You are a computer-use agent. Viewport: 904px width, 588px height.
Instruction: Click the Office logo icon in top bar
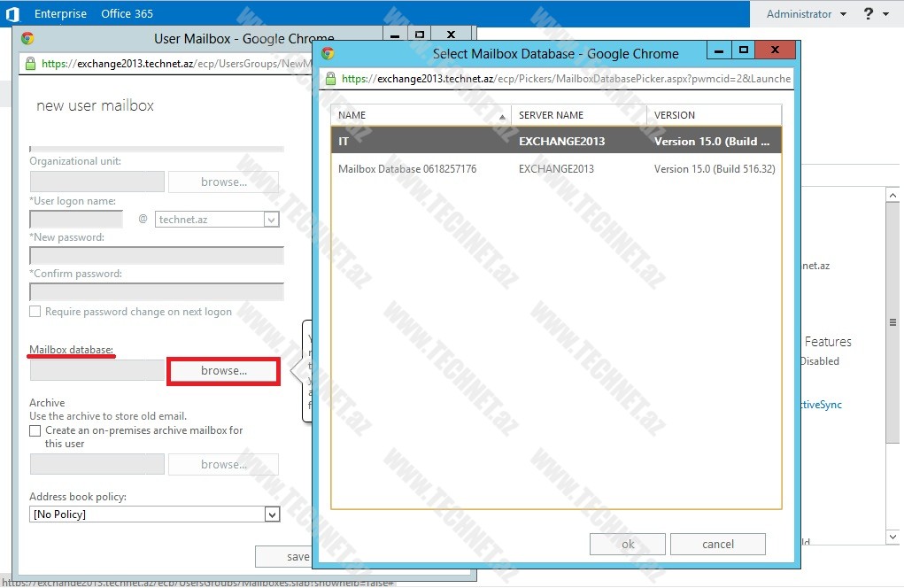click(12, 14)
